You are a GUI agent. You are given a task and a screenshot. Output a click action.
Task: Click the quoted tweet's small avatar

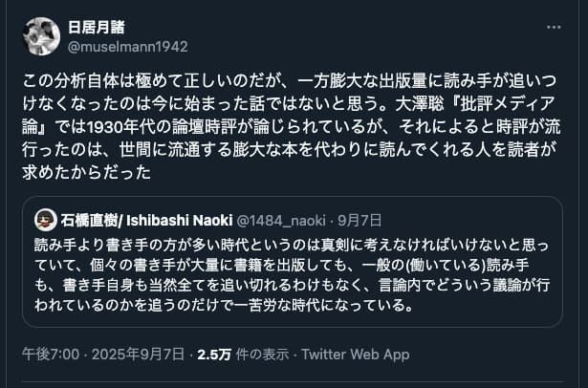pos(44,219)
